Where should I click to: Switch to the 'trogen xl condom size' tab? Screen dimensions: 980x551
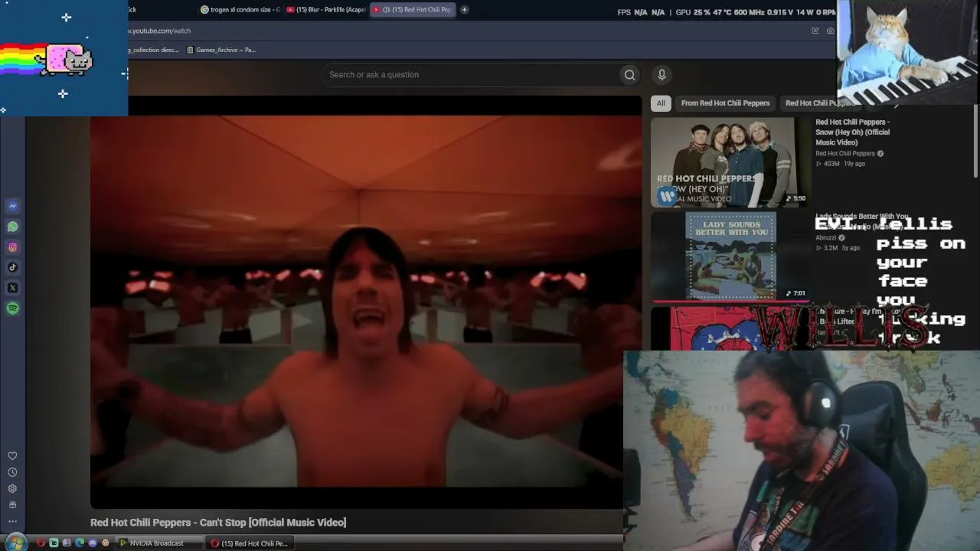click(240, 10)
